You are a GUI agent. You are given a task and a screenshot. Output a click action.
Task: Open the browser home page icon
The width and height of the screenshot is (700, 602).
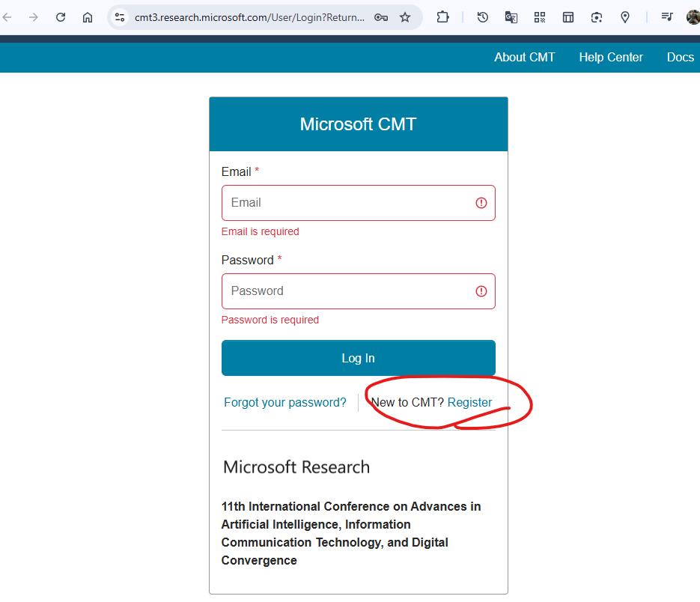[88, 17]
